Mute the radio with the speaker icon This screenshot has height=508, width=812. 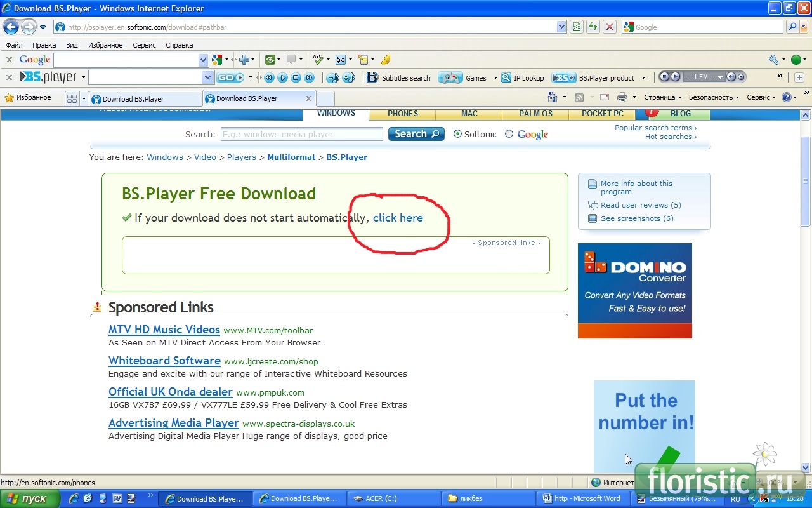[731, 77]
